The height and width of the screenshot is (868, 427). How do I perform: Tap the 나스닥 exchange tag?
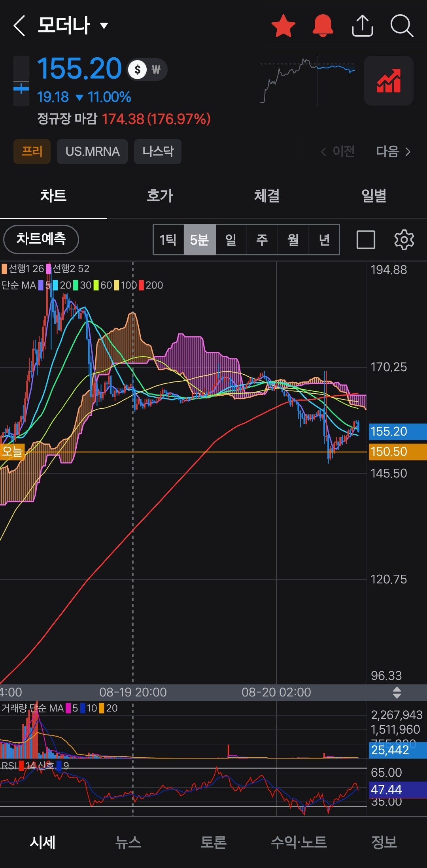(158, 151)
